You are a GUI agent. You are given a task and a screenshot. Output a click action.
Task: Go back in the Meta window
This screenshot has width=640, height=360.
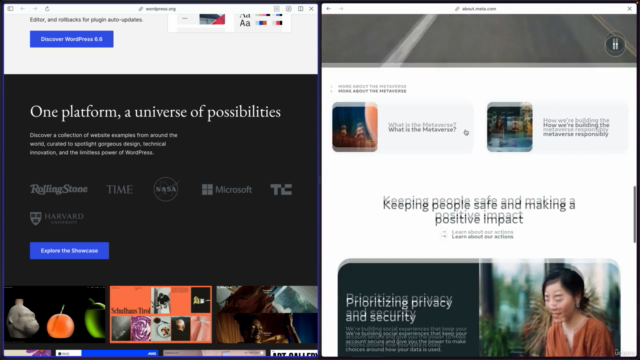pos(329,9)
